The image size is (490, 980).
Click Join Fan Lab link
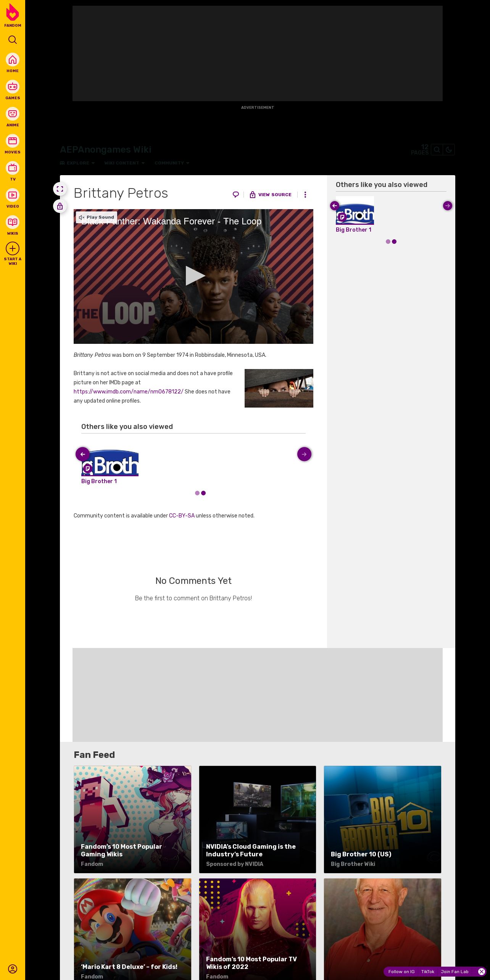[455, 972]
